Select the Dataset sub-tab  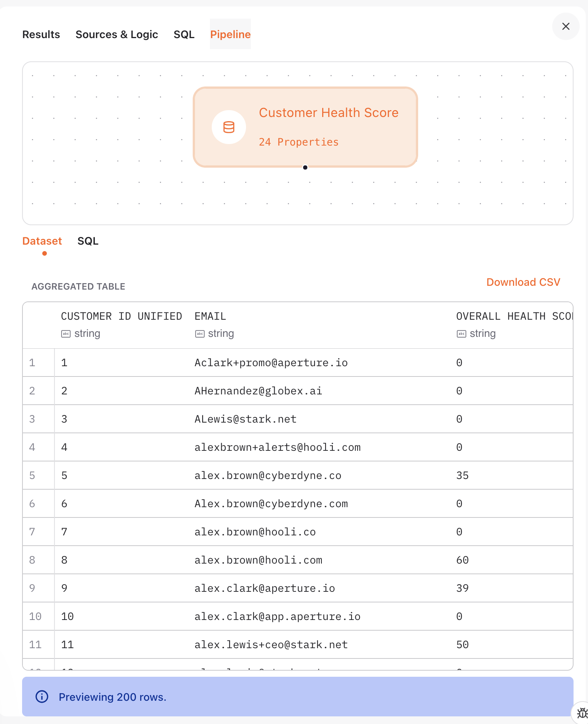click(x=42, y=241)
